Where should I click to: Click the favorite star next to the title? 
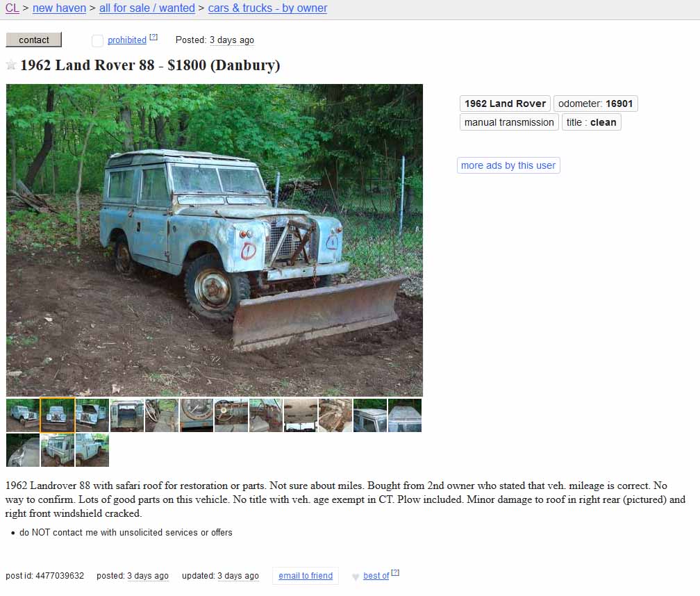[11, 65]
